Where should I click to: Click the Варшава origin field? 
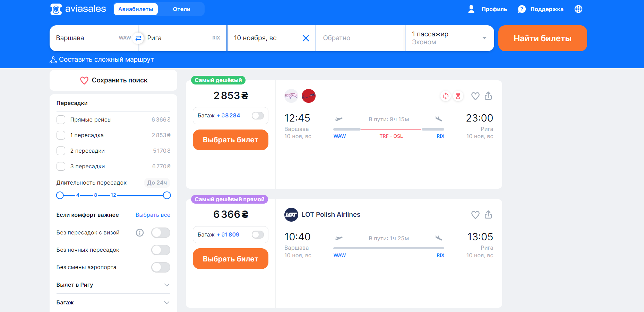coord(94,38)
